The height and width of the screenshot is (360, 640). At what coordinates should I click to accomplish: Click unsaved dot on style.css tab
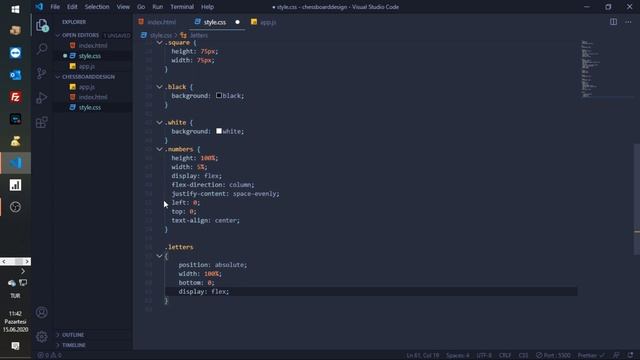[x=237, y=22]
